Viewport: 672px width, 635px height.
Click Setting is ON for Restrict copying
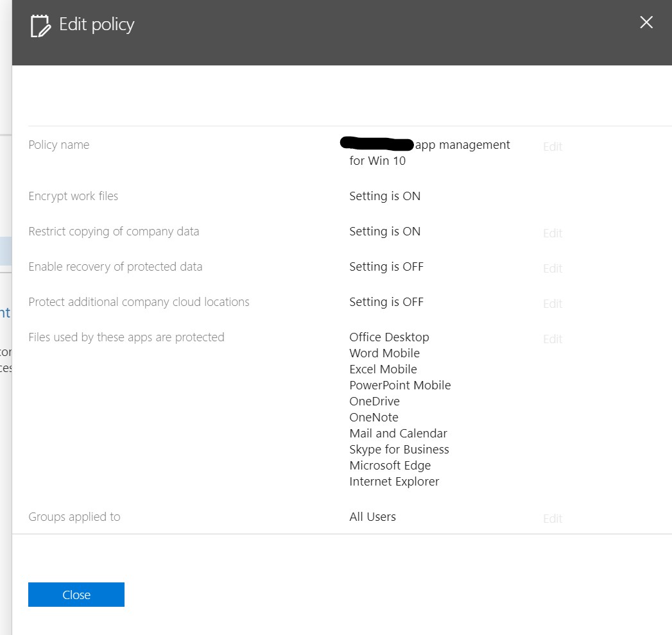(385, 231)
